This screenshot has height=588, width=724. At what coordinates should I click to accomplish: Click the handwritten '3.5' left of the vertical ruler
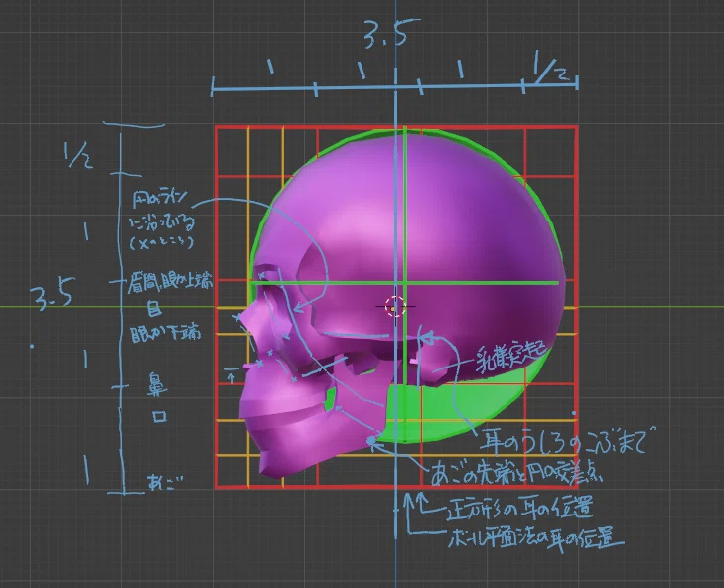point(53,294)
